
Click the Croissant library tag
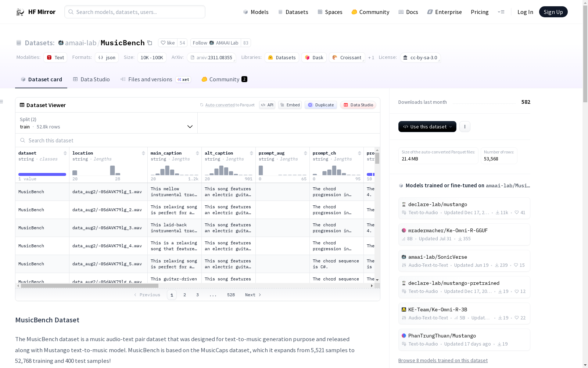click(x=347, y=57)
